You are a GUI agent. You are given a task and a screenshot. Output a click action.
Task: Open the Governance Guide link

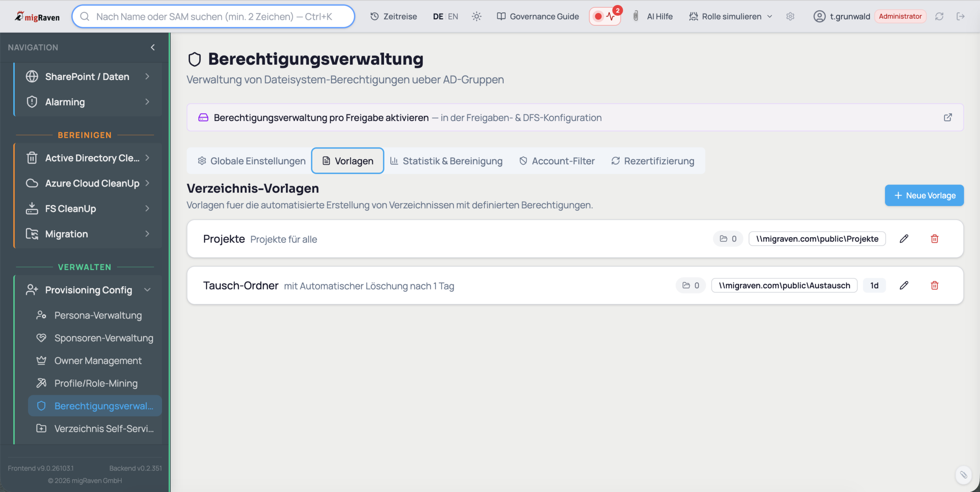[x=538, y=16]
